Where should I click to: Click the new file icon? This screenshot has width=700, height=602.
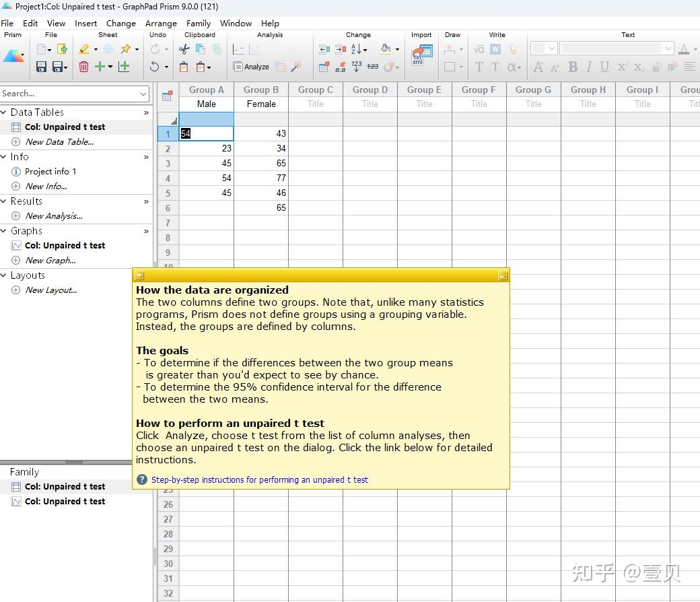click(x=41, y=49)
